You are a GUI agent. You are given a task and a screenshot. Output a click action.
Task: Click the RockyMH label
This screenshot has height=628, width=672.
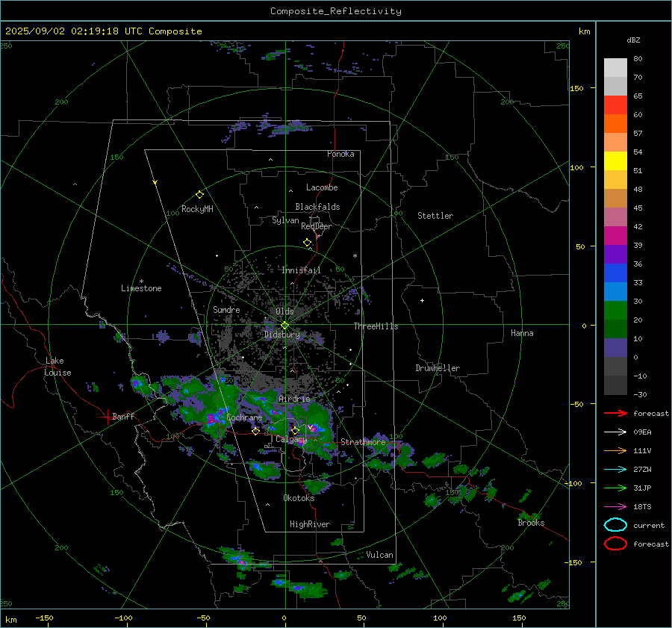click(197, 209)
